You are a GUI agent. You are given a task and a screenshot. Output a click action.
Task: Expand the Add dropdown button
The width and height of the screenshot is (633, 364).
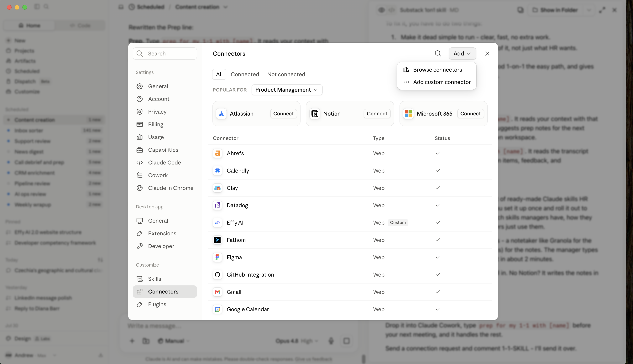tap(462, 54)
